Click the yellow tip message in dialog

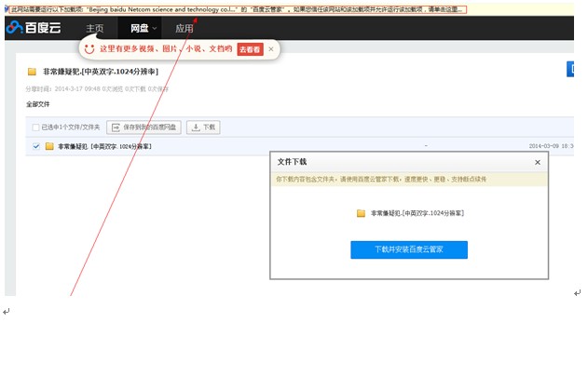tap(409, 179)
